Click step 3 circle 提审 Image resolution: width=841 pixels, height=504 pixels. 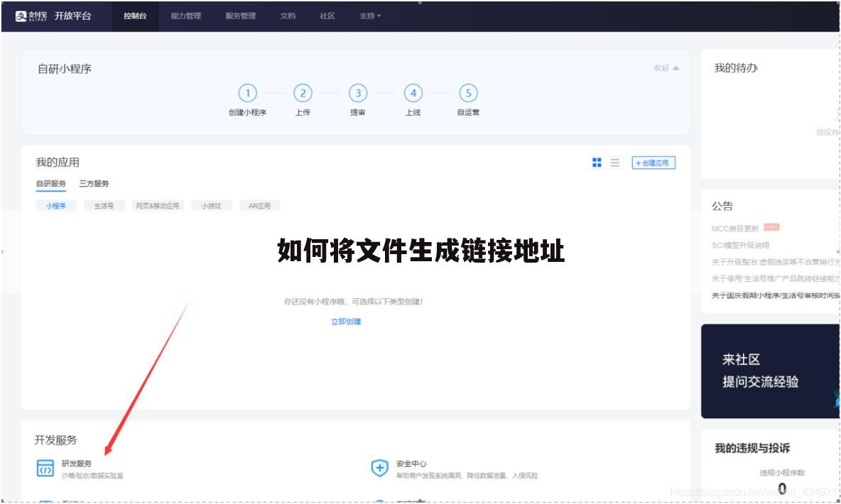pyautogui.click(x=358, y=93)
